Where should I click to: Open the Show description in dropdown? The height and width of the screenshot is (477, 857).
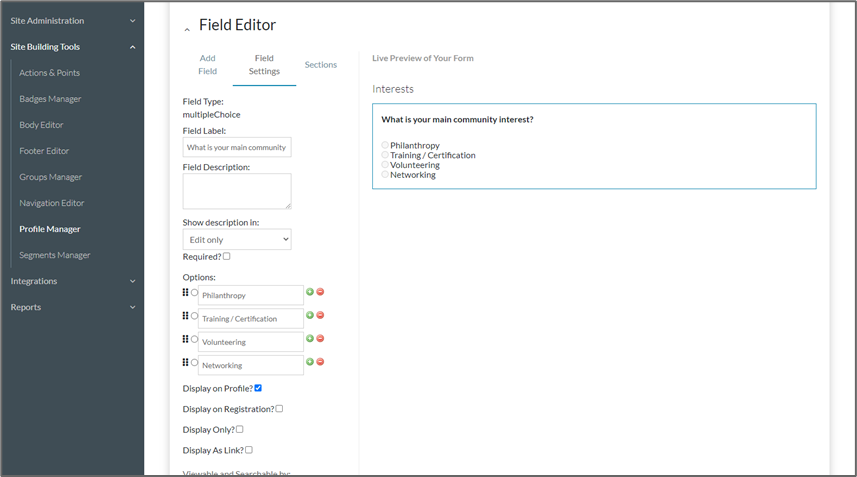pos(237,240)
